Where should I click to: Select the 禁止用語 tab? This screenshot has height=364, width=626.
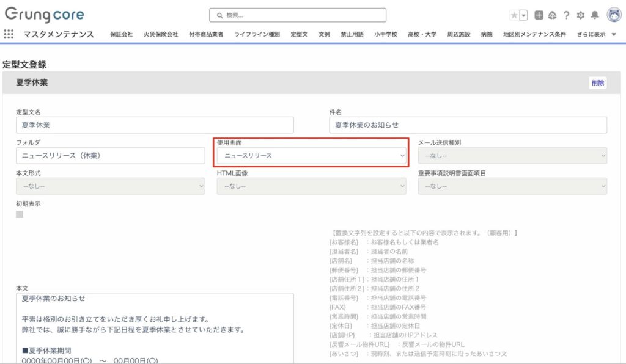pyautogui.click(x=352, y=35)
